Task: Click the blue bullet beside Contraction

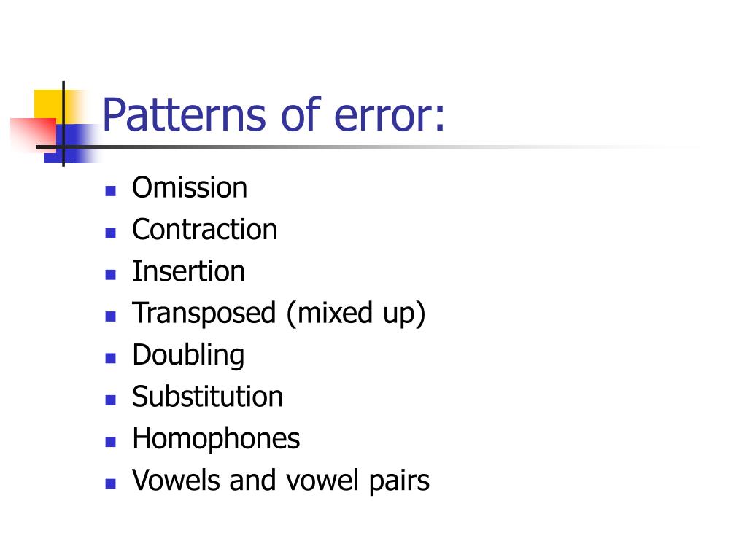Action: [111, 233]
